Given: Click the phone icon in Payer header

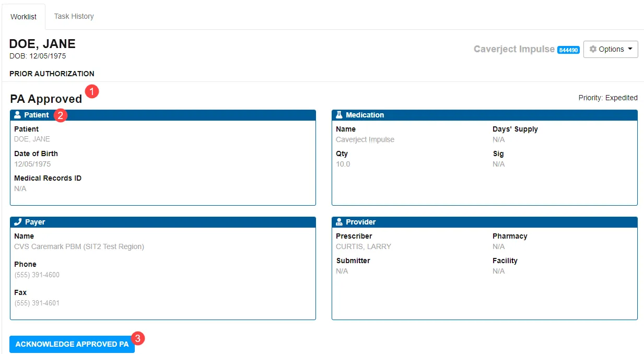Looking at the screenshot, I should (18, 222).
